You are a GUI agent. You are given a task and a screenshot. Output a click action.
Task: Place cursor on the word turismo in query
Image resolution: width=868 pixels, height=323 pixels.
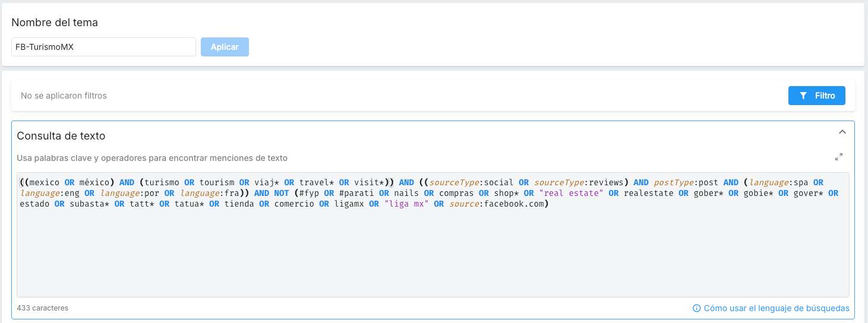click(162, 182)
